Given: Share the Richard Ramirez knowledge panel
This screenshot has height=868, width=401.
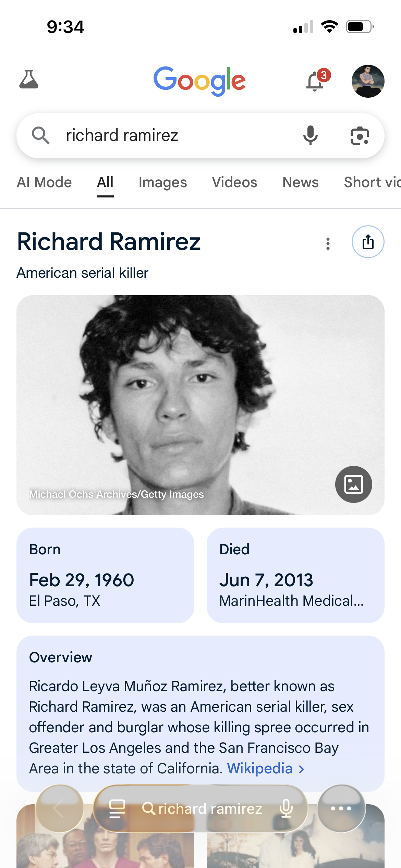Looking at the screenshot, I should pos(368,242).
